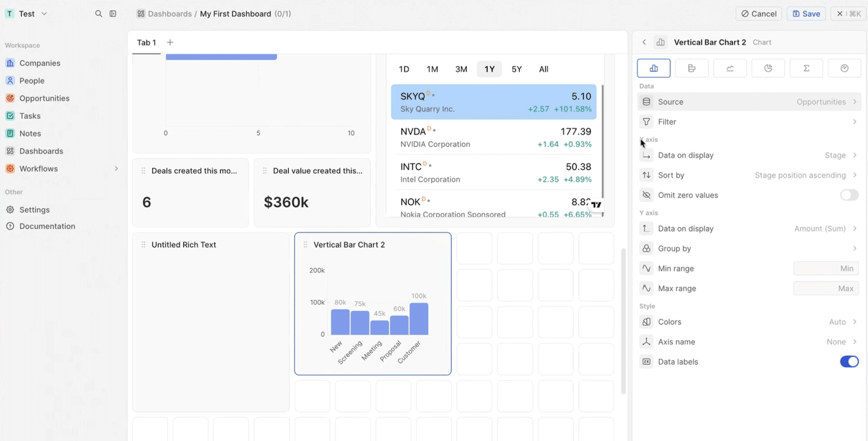
Task: Add a new dashboard tab
Action: (x=170, y=42)
